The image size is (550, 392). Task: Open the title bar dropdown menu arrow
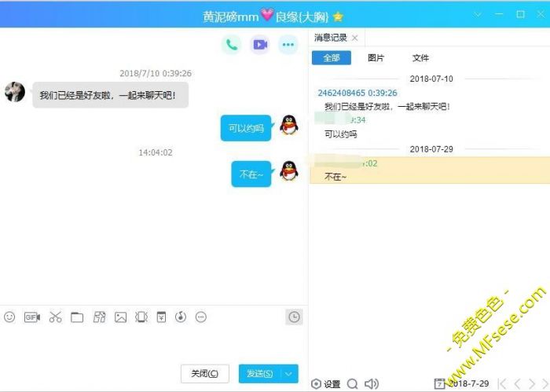(478, 14)
